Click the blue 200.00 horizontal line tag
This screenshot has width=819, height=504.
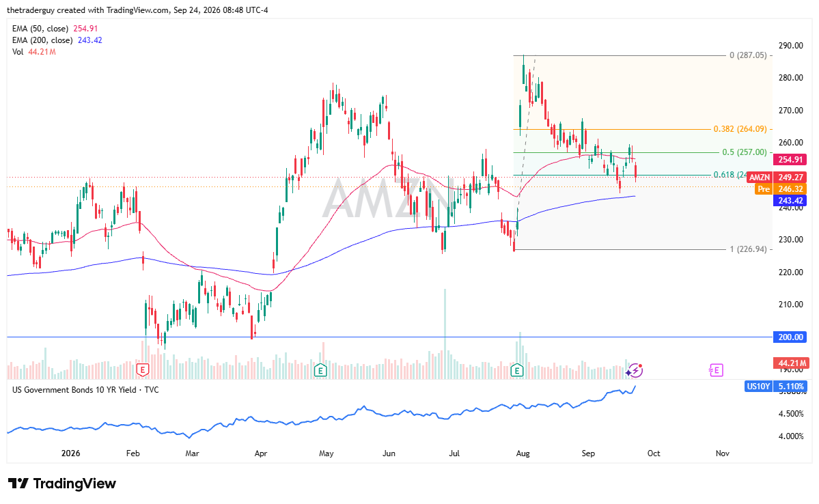[790, 337]
